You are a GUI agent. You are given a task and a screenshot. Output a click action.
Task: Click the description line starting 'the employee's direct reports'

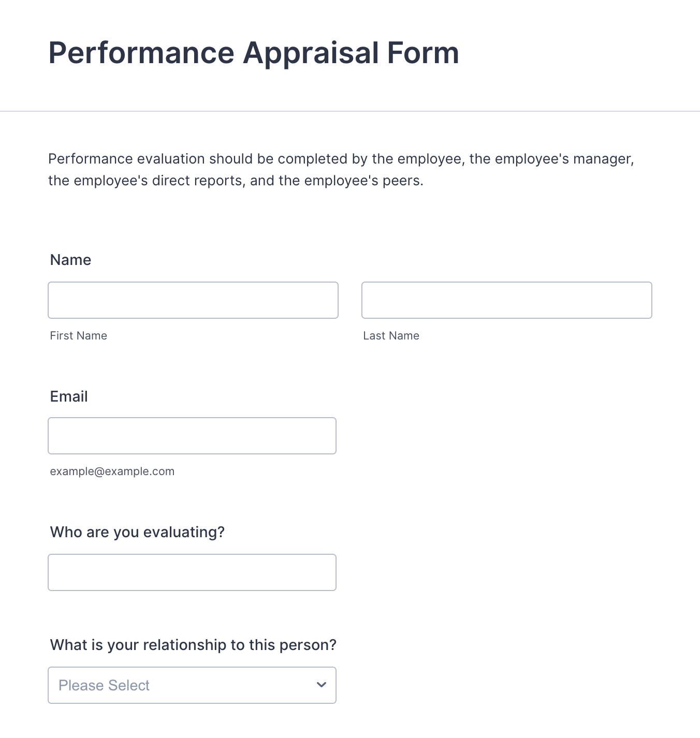tap(236, 181)
